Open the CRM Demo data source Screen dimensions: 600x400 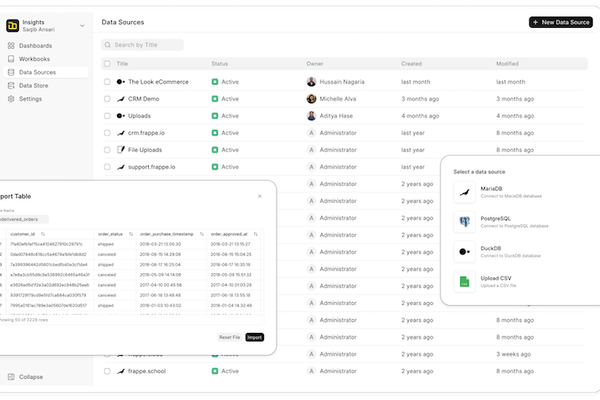click(x=143, y=99)
